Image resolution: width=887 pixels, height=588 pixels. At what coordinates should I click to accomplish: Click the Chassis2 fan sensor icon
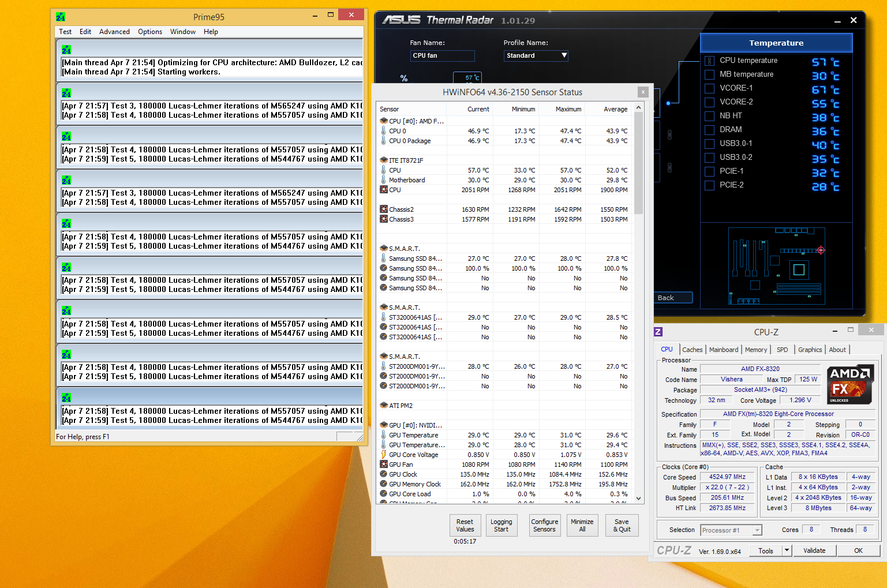pos(384,209)
